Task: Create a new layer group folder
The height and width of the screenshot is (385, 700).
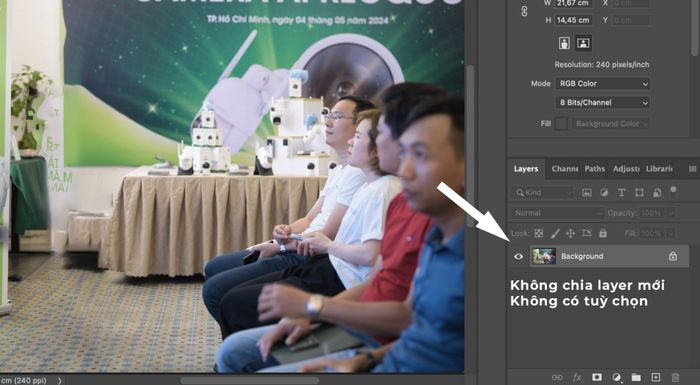Action: [x=636, y=377]
